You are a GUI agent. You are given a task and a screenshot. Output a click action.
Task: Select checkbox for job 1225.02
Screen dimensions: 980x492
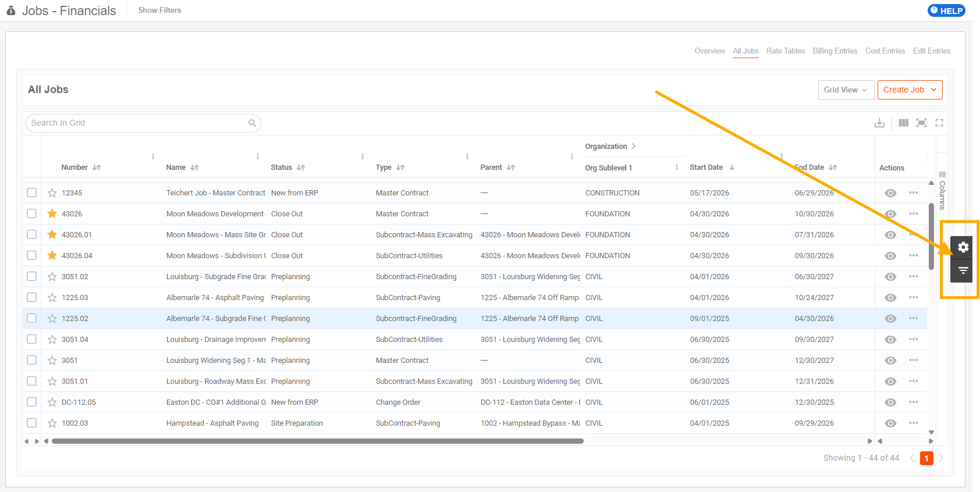point(31,318)
